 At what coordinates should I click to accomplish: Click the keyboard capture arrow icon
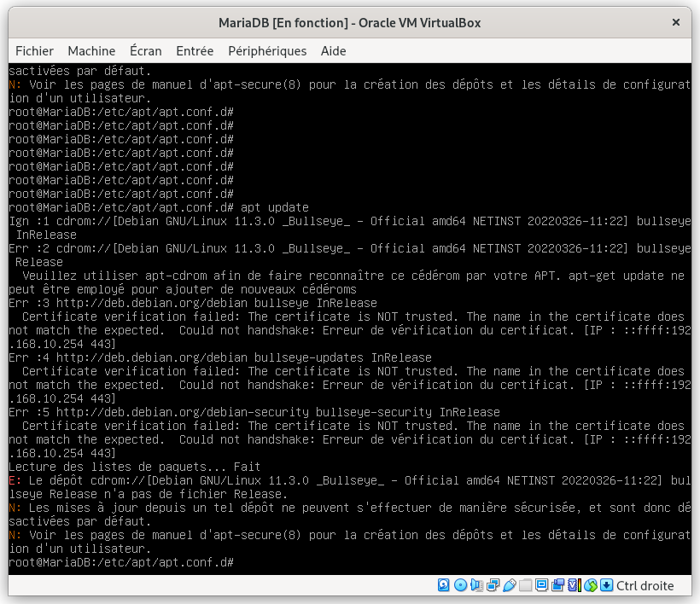pyautogui.click(x=606, y=585)
